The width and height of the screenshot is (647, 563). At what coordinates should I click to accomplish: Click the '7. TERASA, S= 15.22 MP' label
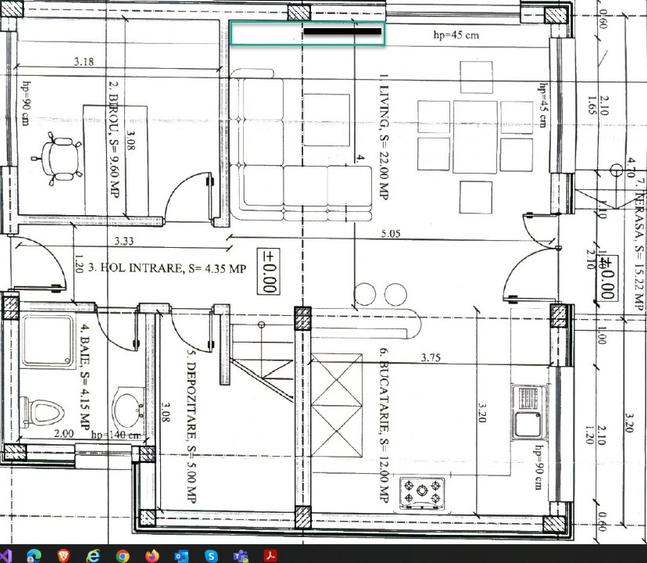[x=640, y=244]
